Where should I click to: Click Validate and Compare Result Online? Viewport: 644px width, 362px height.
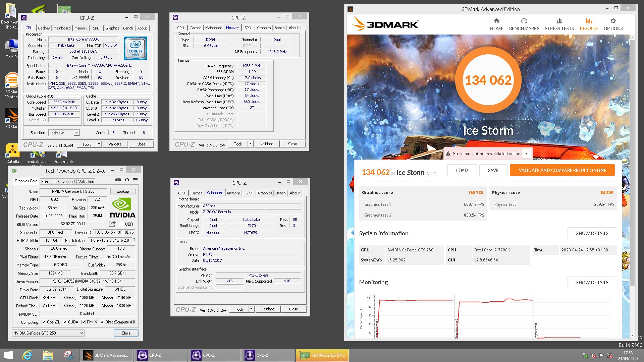(562, 170)
